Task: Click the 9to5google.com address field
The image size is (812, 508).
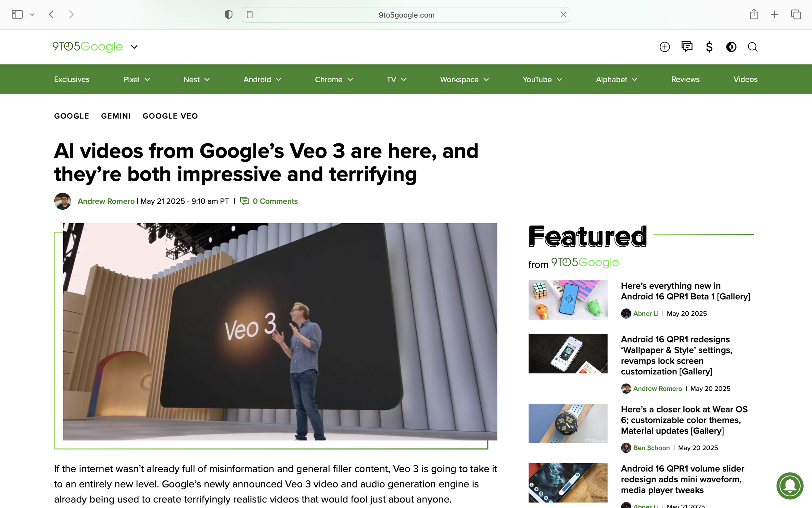Action: pos(406,15)
